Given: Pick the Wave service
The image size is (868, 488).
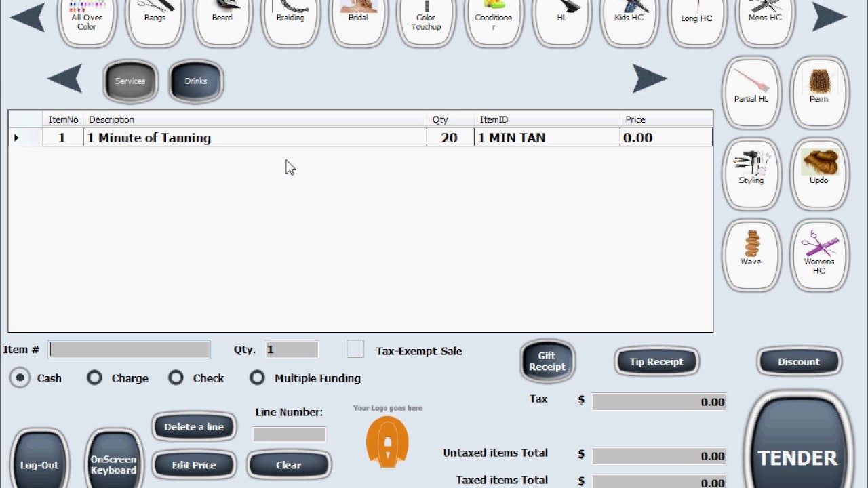Looking at the screenshot, I should point(751,255).
